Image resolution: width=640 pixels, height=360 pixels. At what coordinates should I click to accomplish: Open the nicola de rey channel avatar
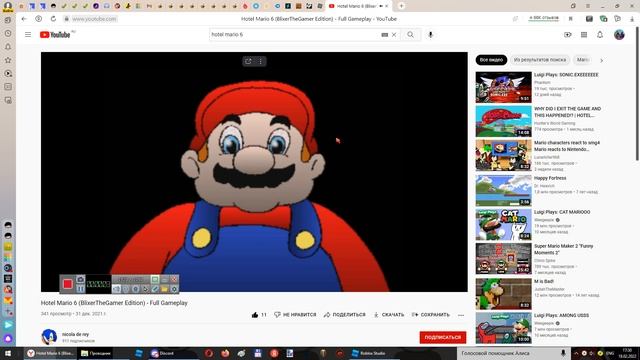[x=49, y=337]
